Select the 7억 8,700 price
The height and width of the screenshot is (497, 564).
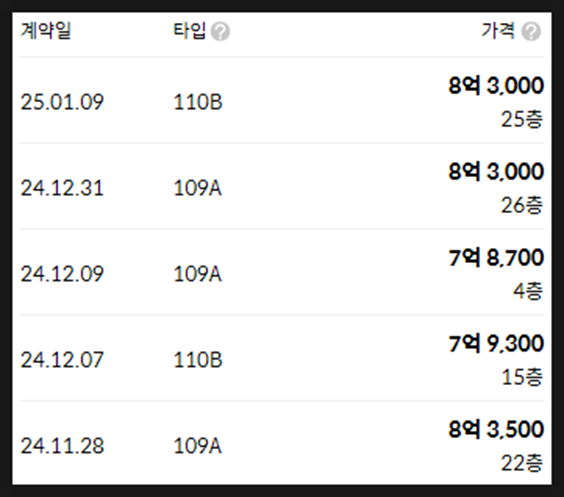coord(496,258)
